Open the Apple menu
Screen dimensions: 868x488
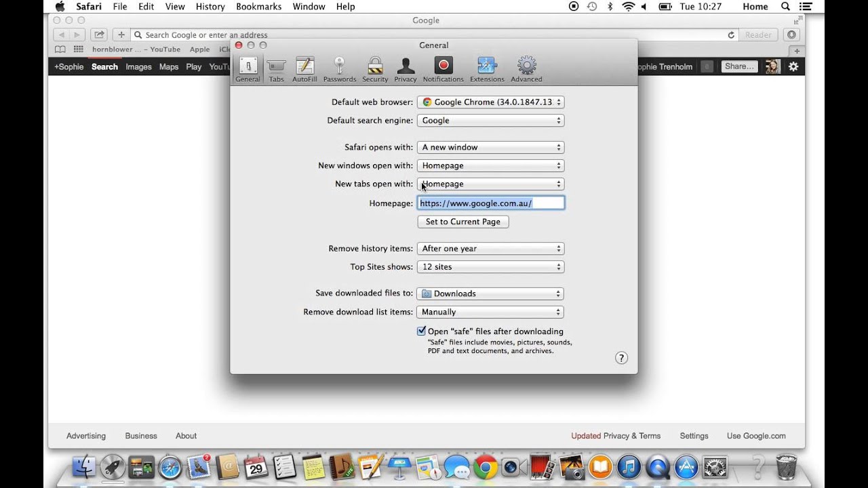tap(60, 7)
